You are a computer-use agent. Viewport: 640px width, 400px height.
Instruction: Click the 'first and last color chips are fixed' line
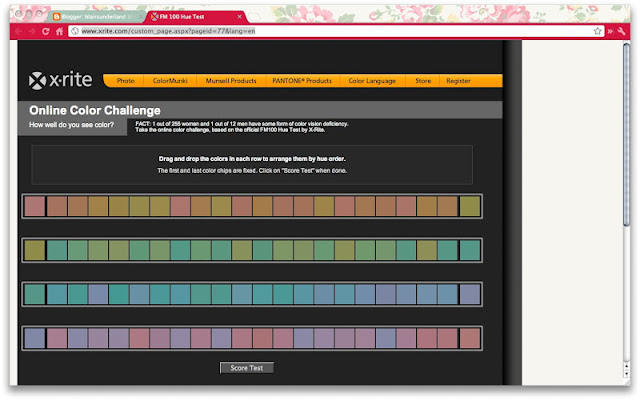tap(252, 171)
